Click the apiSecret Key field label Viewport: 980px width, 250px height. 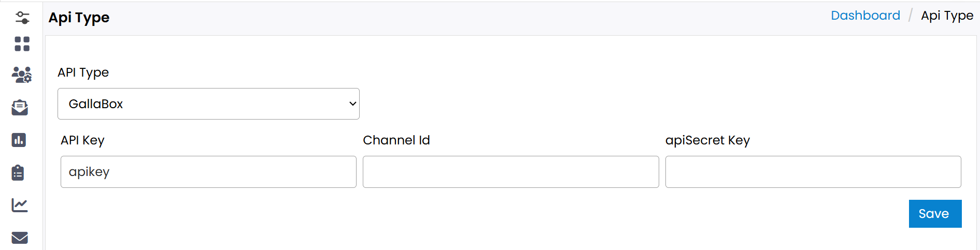707,140
